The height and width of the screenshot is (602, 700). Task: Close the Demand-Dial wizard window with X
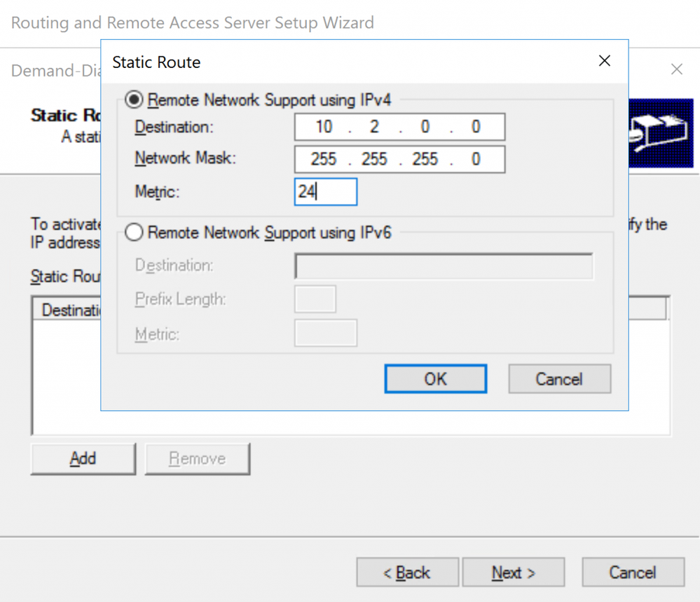(677, 69)
